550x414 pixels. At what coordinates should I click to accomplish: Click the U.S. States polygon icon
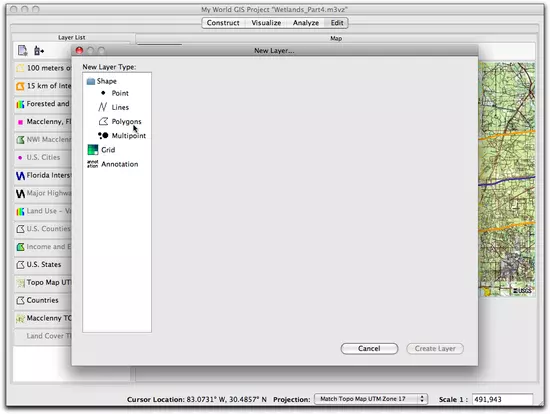(x=20, y=265)
